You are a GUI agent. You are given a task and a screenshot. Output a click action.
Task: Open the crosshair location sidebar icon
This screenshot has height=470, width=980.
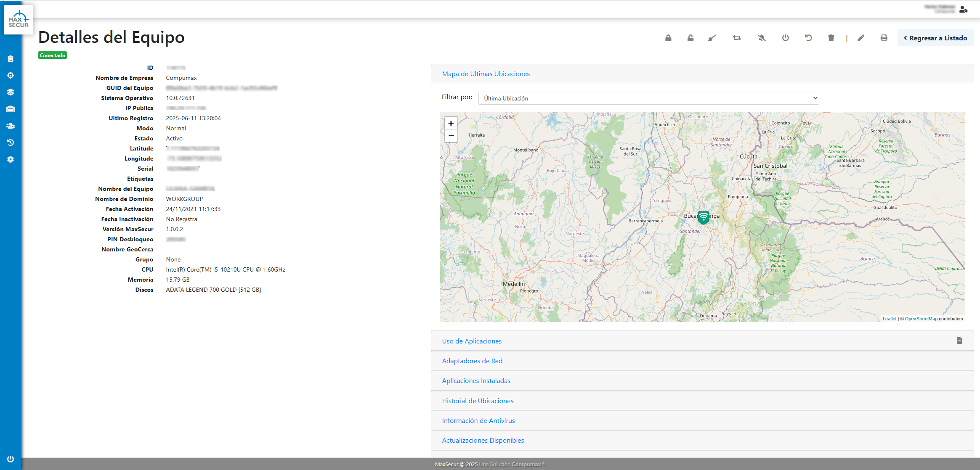[x=11, y=75]
